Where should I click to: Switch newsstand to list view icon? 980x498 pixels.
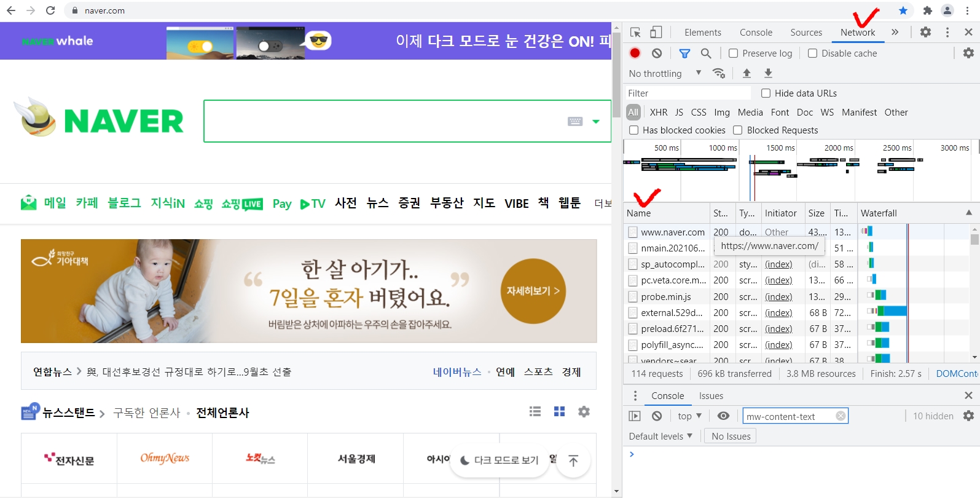pos(535,411)
